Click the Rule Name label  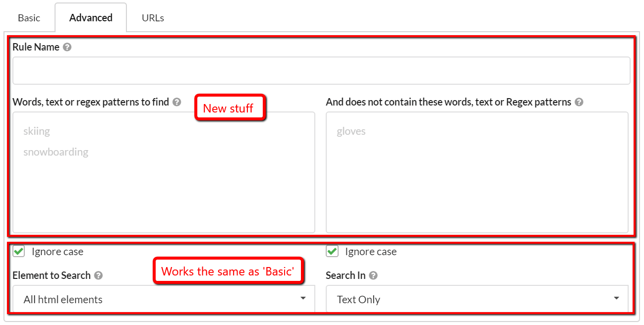tap(36, 47)
